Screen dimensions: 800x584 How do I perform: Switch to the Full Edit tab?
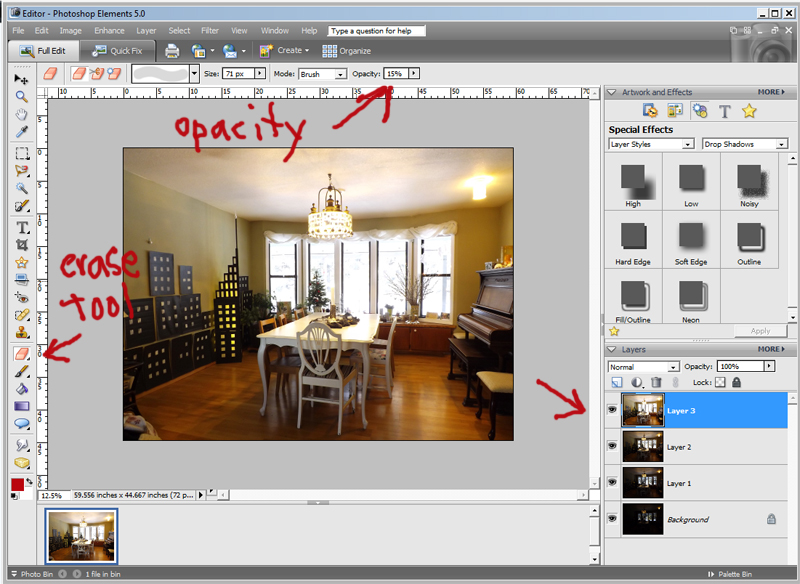tap(43, 50)
